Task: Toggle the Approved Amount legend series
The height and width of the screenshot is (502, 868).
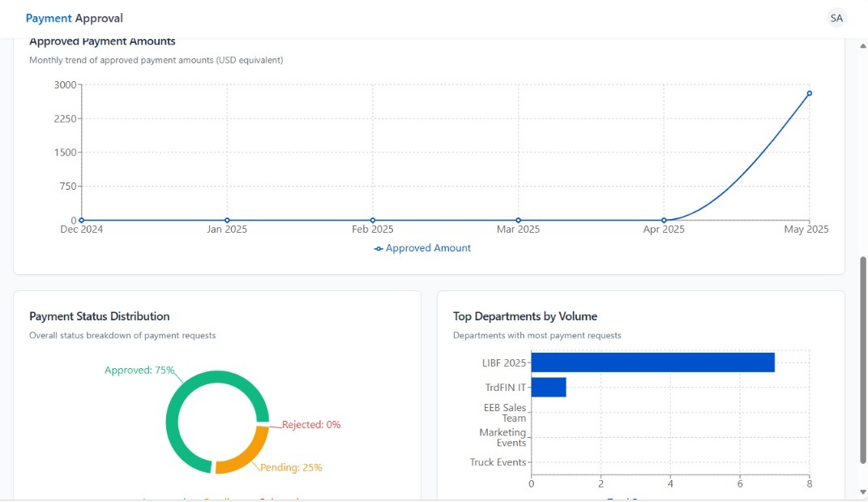Action: pos(422,248)
